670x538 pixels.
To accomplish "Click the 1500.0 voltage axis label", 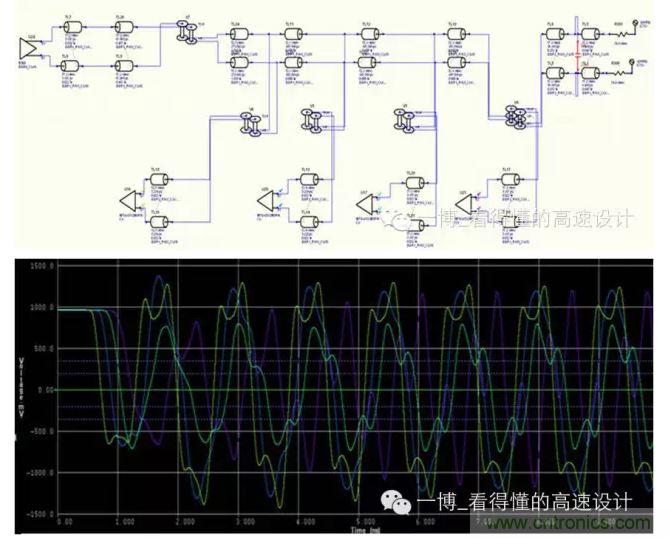I will (38, 267).
